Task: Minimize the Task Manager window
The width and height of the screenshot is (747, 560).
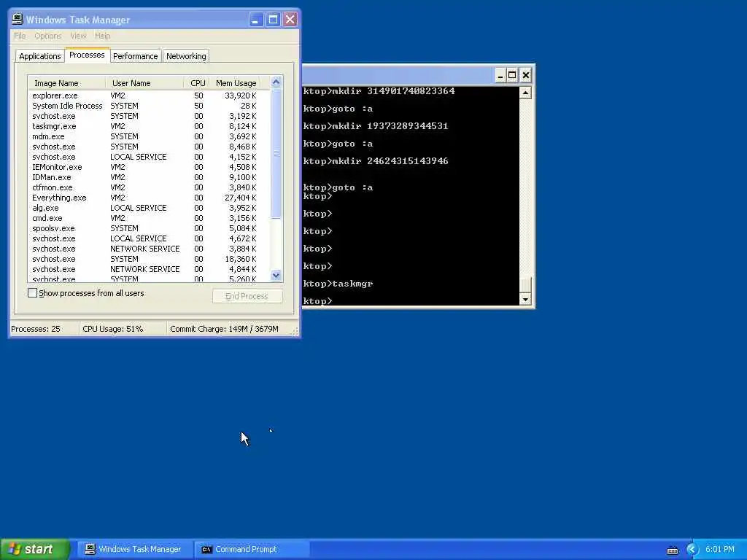Action: [256, 20]
